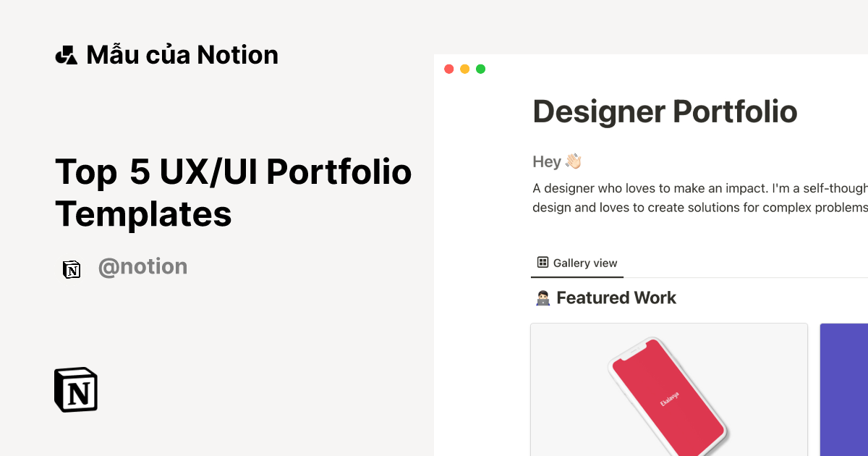This screenshot has height=456, width=868.
Task: Switch to the Gallery view tab
Action: point(576,262)
